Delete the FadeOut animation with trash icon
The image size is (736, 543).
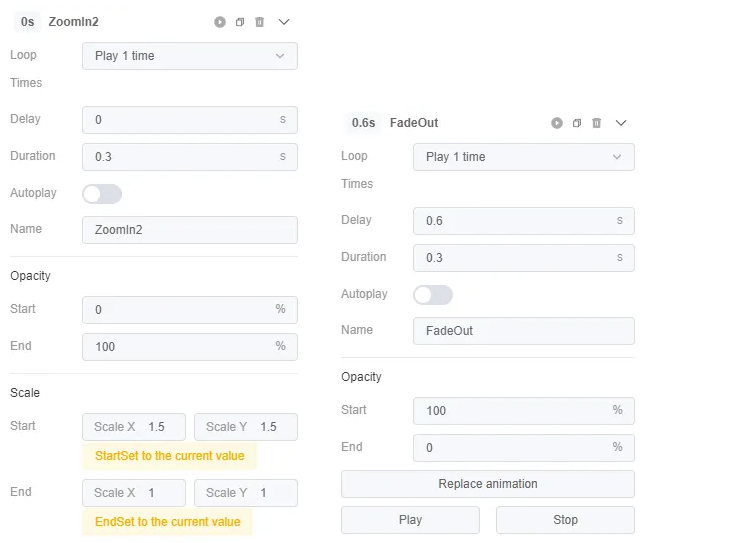[597, 123]
